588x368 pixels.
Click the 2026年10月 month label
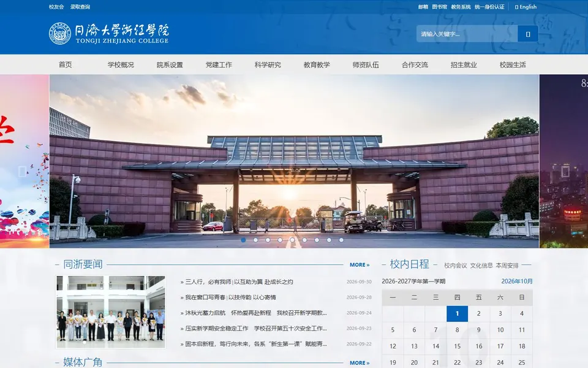pos(517,282)
